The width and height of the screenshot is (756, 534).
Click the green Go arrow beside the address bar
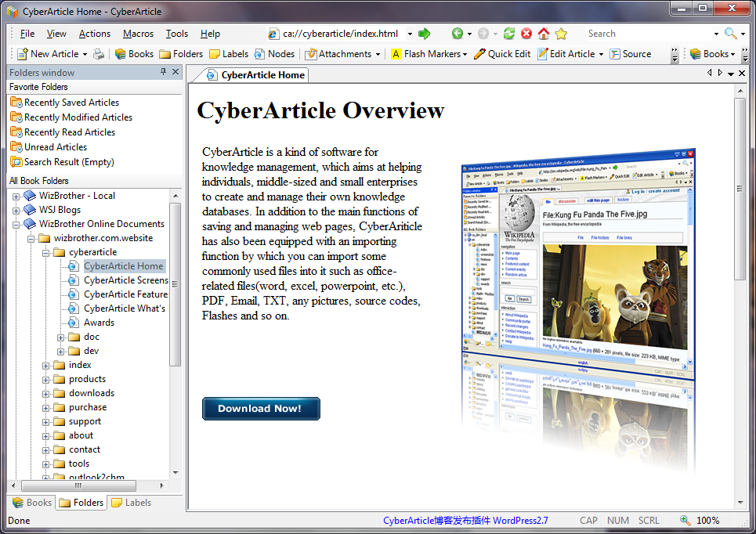coord(424,34)
